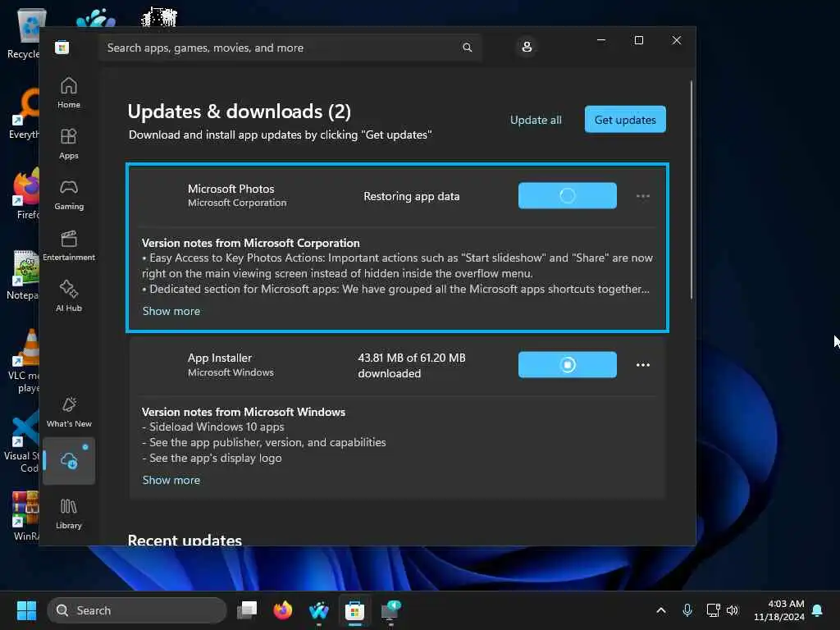Click the Microsoft Photos progress button

coord(568,195)
